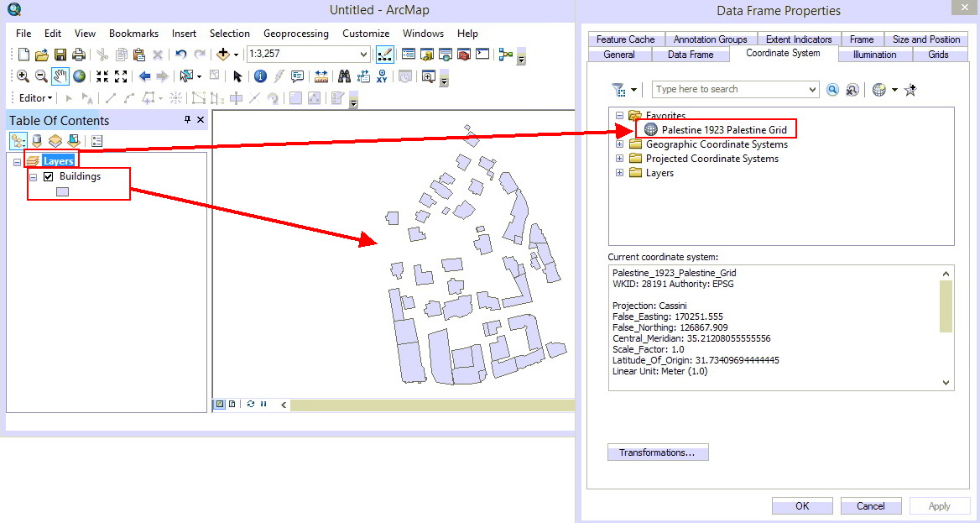Open the ModelBuilder window icon
Screen dimensions: 980x523
tap(506, 55)
